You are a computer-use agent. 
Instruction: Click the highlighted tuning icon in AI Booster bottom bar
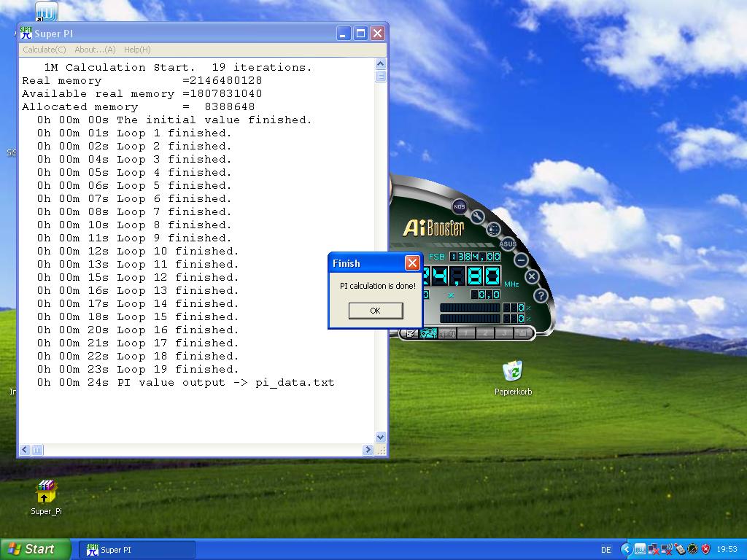428,332
